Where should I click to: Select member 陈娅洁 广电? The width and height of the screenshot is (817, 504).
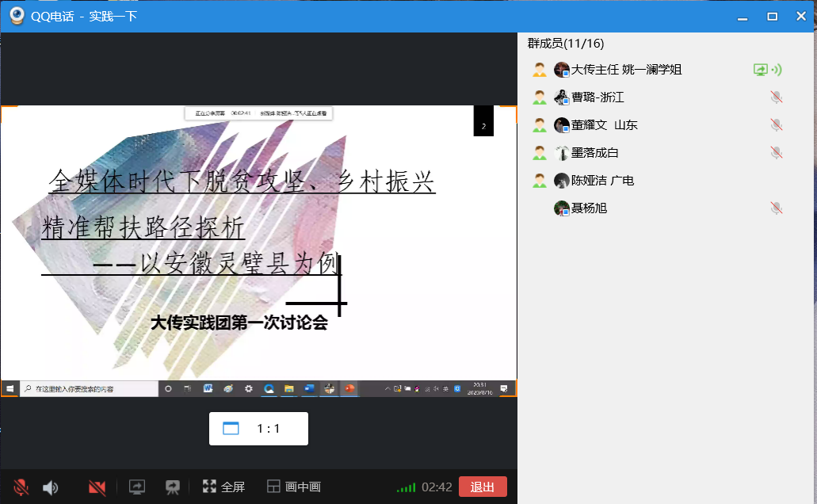(602, 181)
